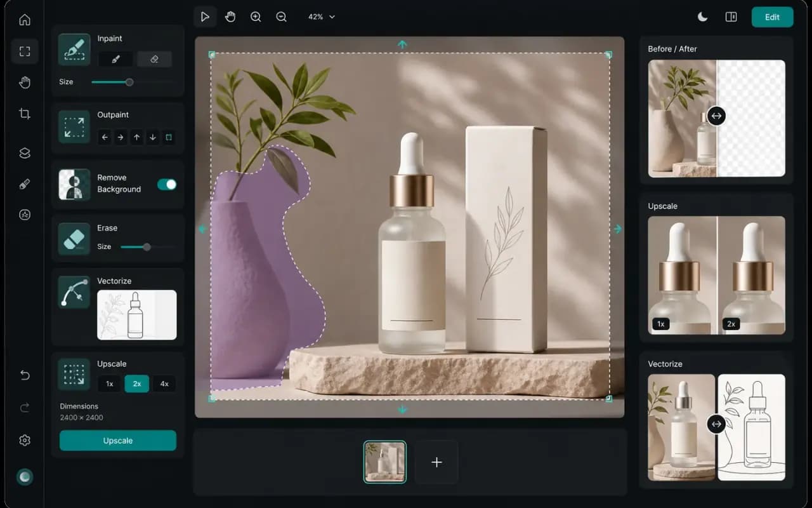Select the pan hand tool in top toolbar
Viewport: 812px width, 508px height.
(x=230, y=17)
